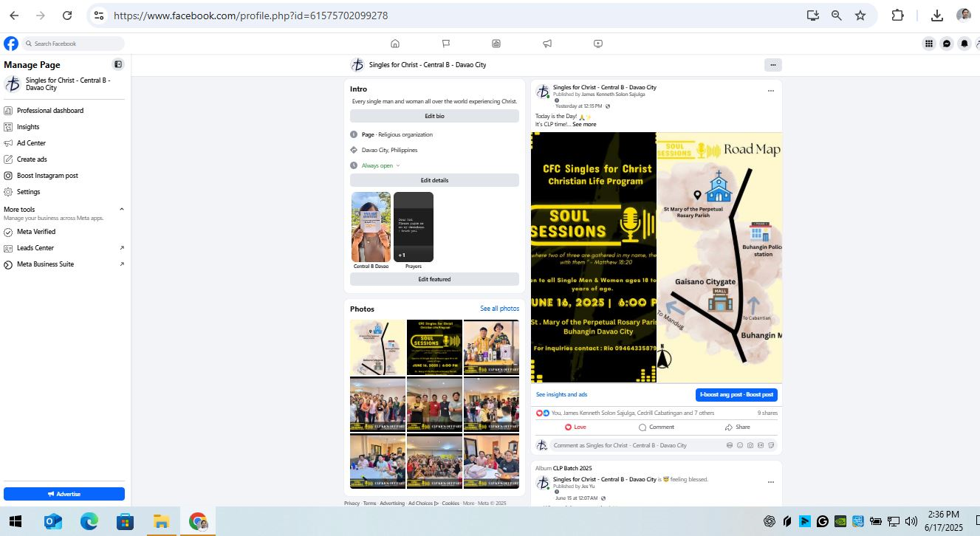Click the Edit featured button

coord(434,279)
